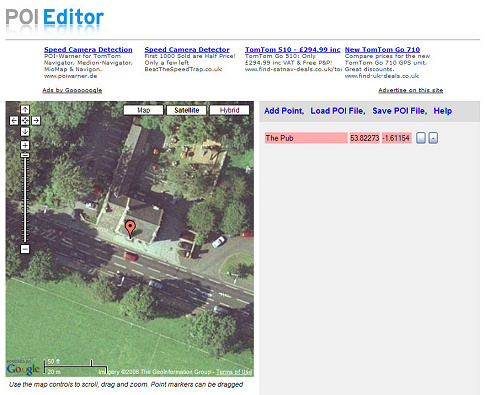Screen dimensions: 485x395
Task: Open the Terms of Use link
Action: click(234, 372)
